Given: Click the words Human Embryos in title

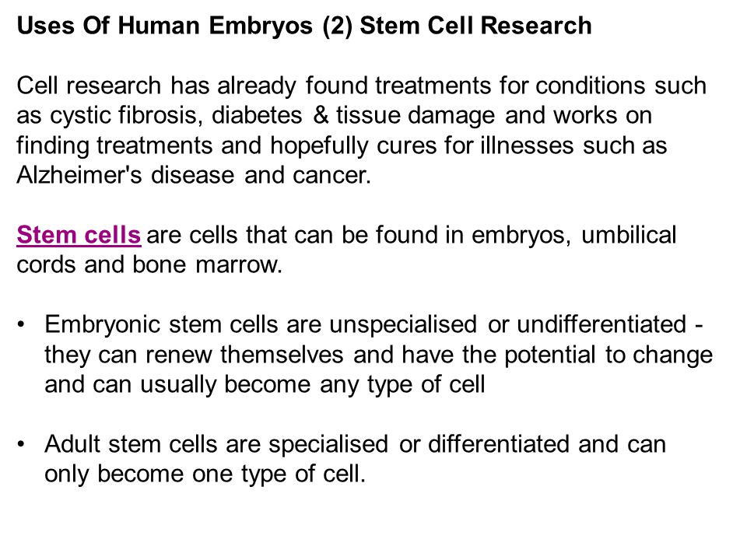Looking at the screenshot, I should pos(216,26).
